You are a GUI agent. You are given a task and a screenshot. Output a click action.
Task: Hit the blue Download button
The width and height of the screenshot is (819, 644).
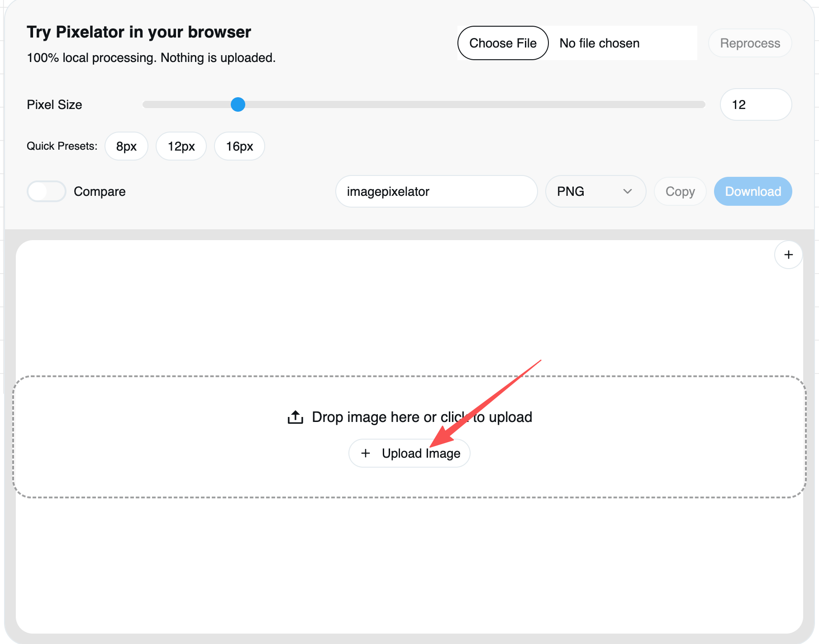point(753,191)
